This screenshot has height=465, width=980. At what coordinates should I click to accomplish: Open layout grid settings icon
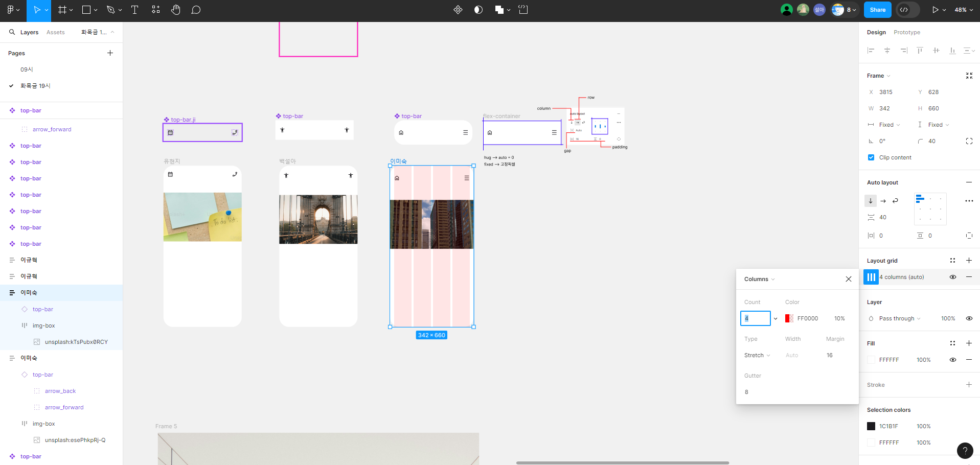[x=871, y=277]
